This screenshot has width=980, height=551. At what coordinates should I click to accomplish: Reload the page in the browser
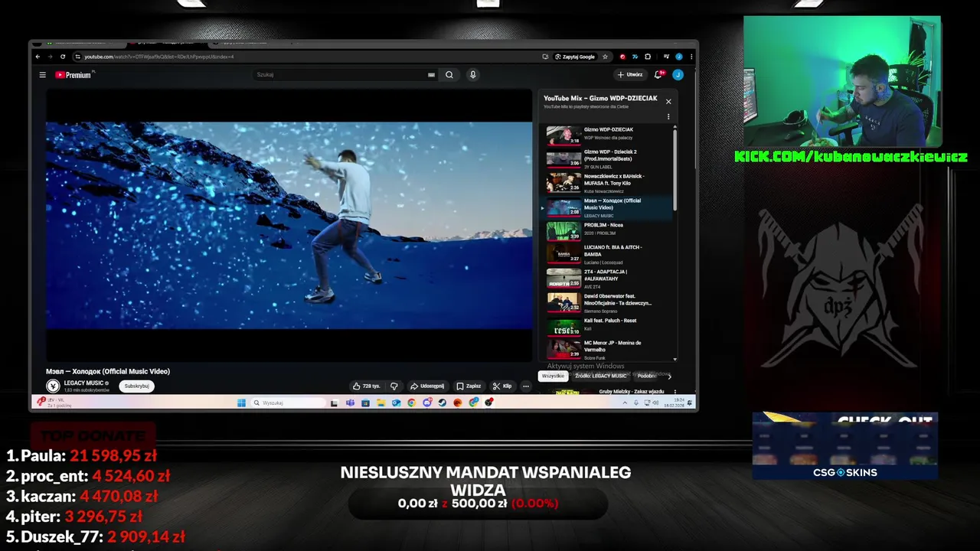click(x=64, y=57)
